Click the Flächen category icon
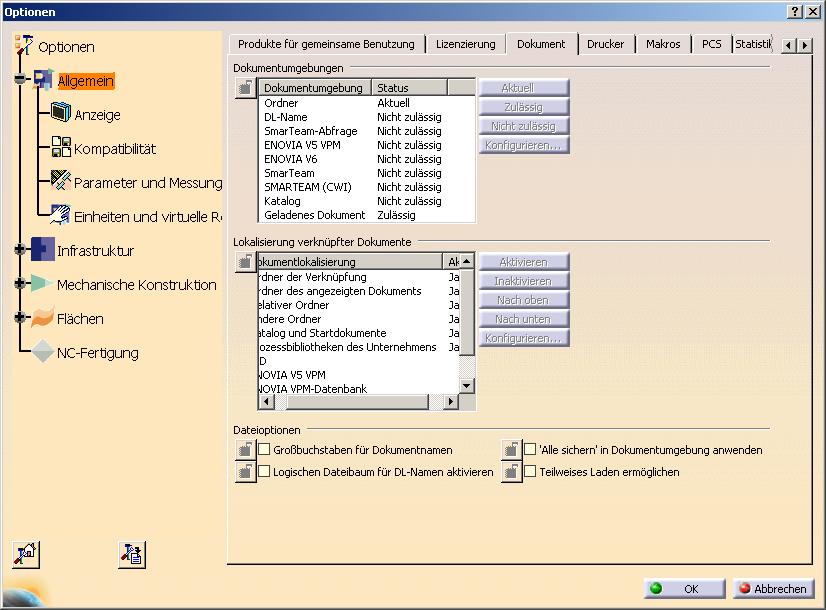 coord(43,317)
